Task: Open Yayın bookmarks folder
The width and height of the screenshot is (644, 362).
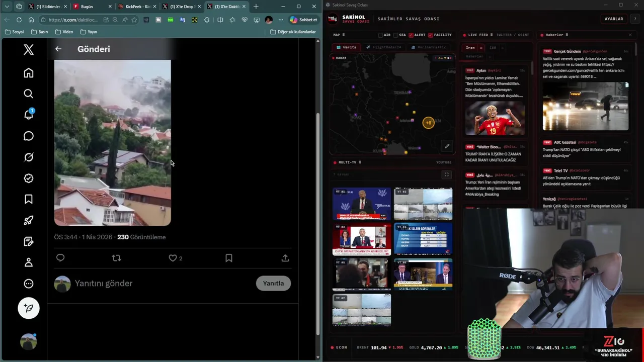Action: [89, 32]
